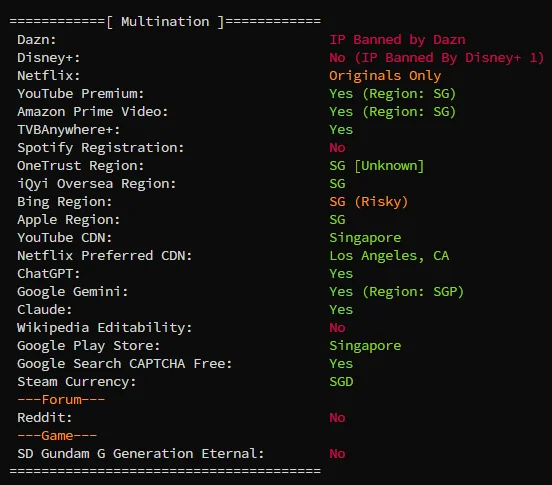
Task: Click the Disney+ label
Action: coord(49,58)
